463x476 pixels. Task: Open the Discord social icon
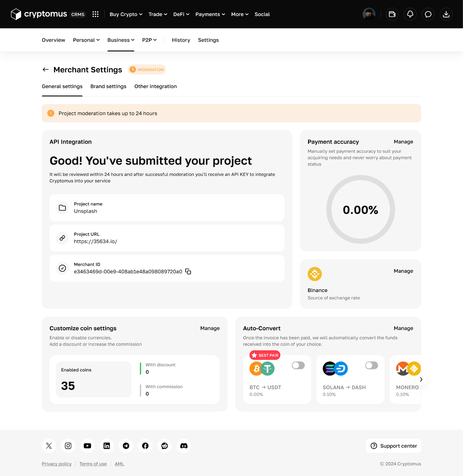click(x=184, y=446)
